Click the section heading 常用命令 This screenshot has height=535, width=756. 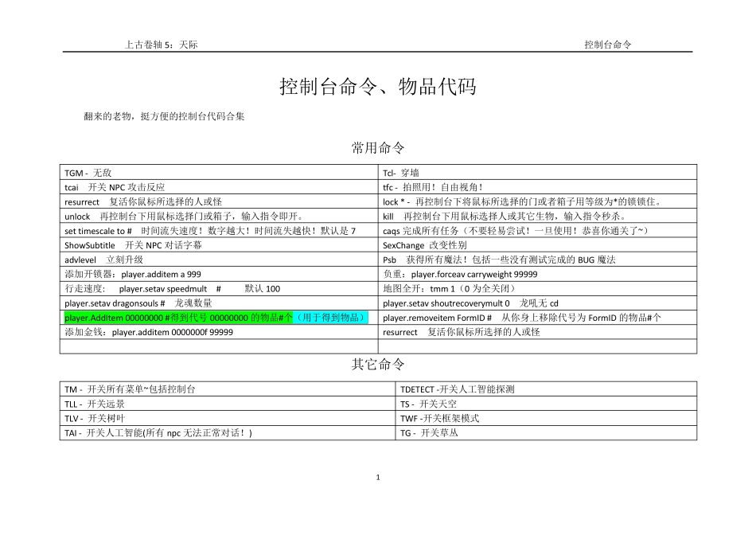378,147
